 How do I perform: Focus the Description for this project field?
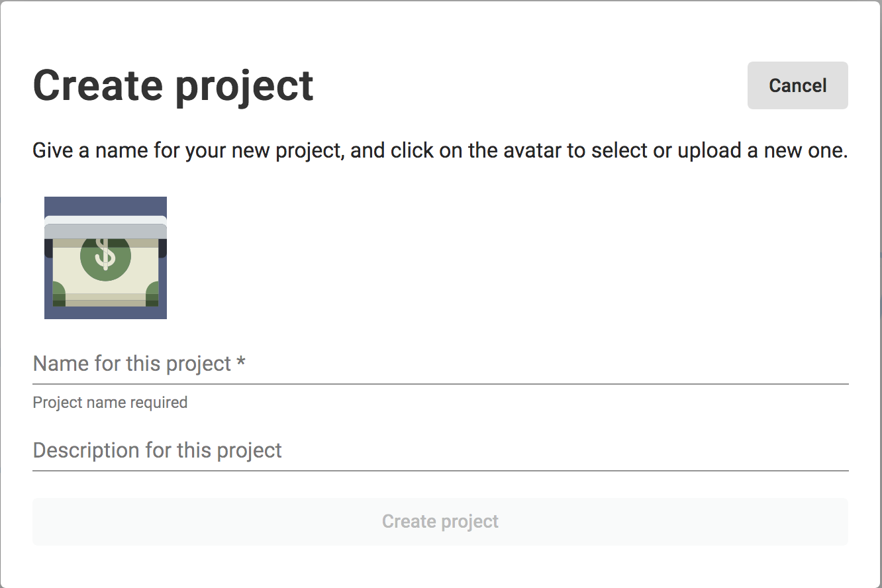click(440, 450)
